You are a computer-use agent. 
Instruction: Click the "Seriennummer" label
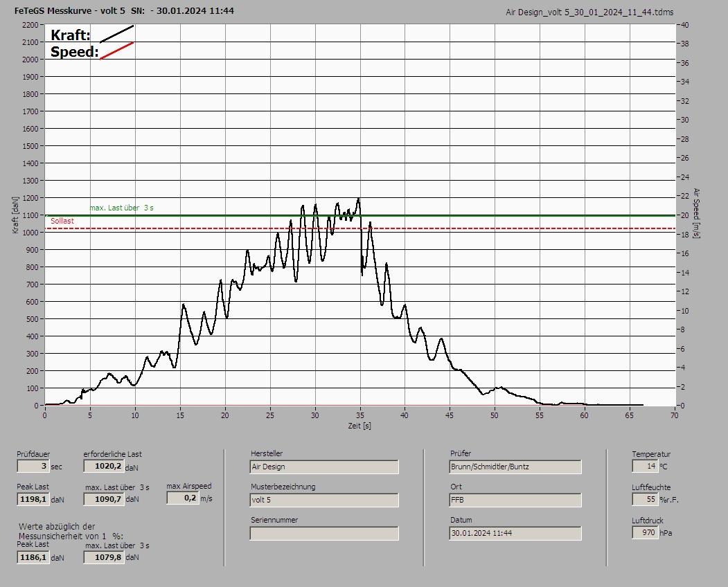274,520
